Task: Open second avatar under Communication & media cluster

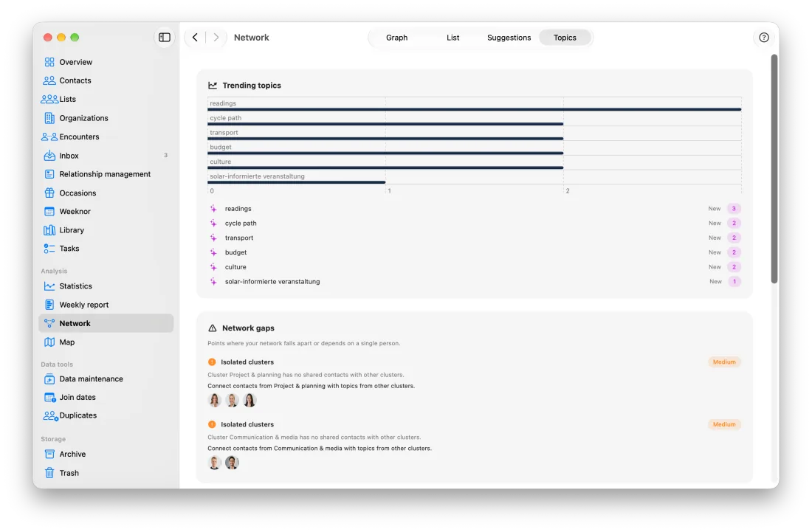Action: pyautogui.click(x=232, y=463)
